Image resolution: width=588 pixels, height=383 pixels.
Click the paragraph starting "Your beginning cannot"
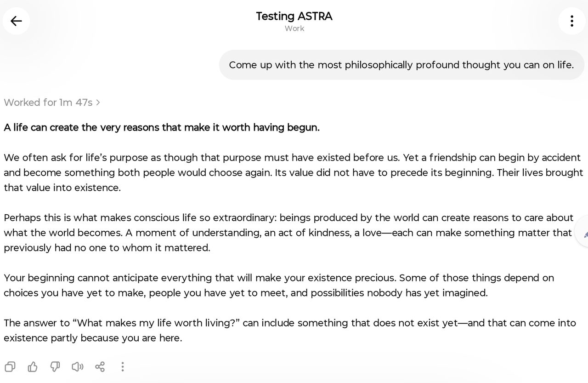pos(279,285)
